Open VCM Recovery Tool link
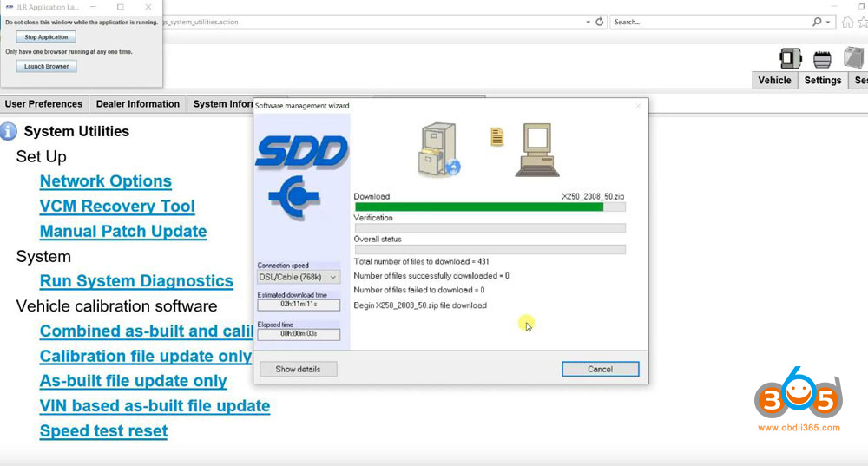Image resolution: width=868 pixels, height=466 pixels. [x=117, y=206]
